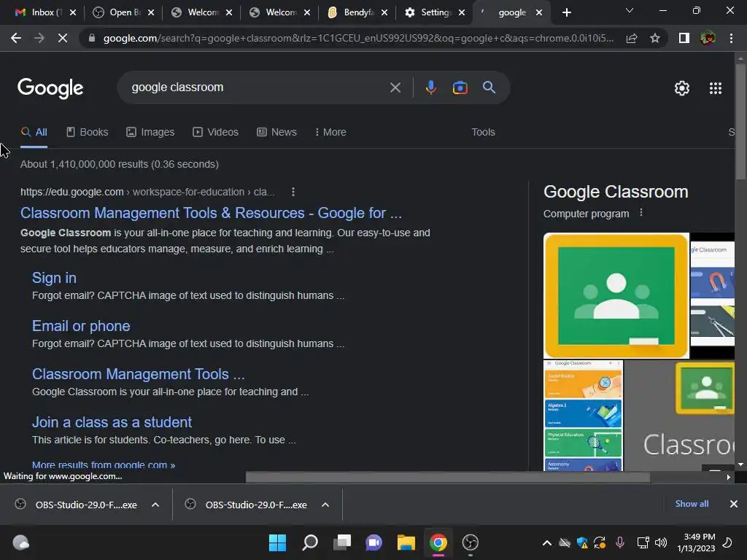The height and width of the screenshot is (560, 747).
Task: Open the Classroom Management Tools sitelink
Action: click(138, 374)
